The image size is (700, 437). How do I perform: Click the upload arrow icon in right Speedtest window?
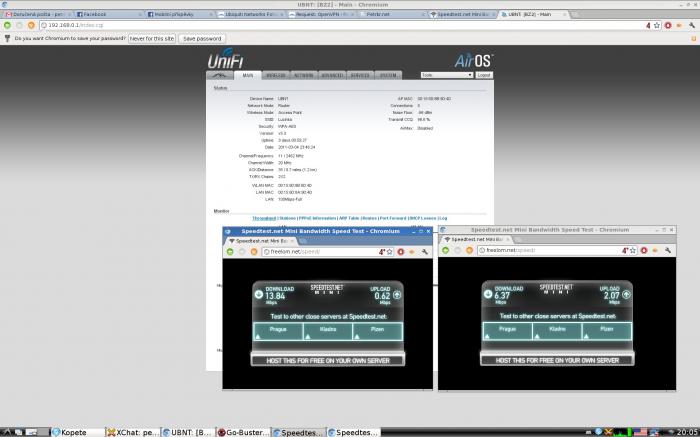pos(626,294)
